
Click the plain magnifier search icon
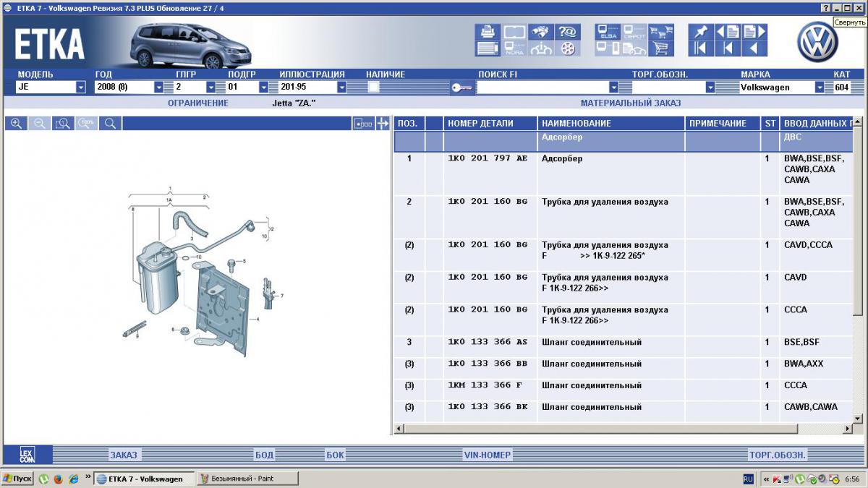tap(110, 124)
